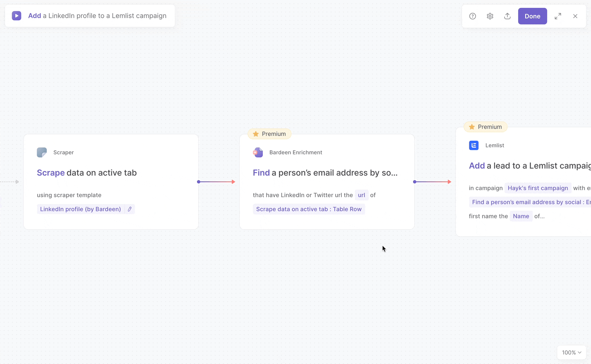
Task: Select the Scrape data on active tab : Table Row chip
Action: (x=309, y=209)
